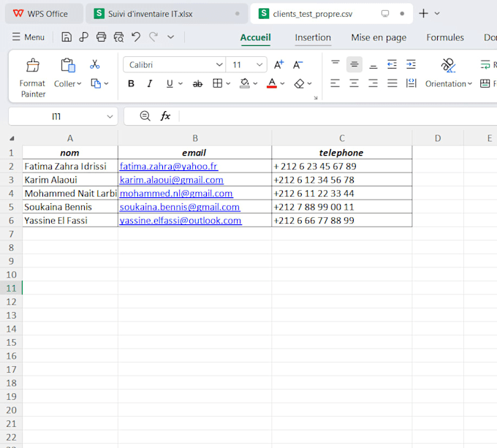The width and height of the screenshot is (497, 448).
Task: Toggle center horizontal alignment
Action: pyautogui.click(x=354, y=83)
